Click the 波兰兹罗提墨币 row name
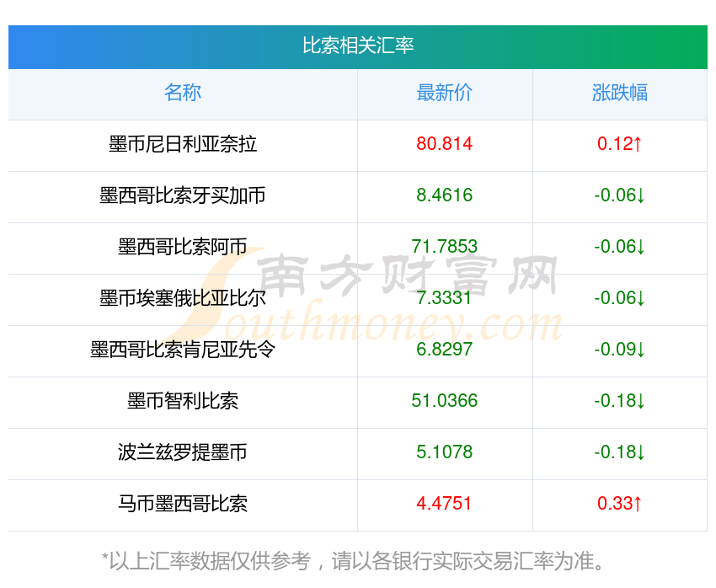The width and height of the screenshot is (716, 588). pyautogui.click(x=183, y=452)
